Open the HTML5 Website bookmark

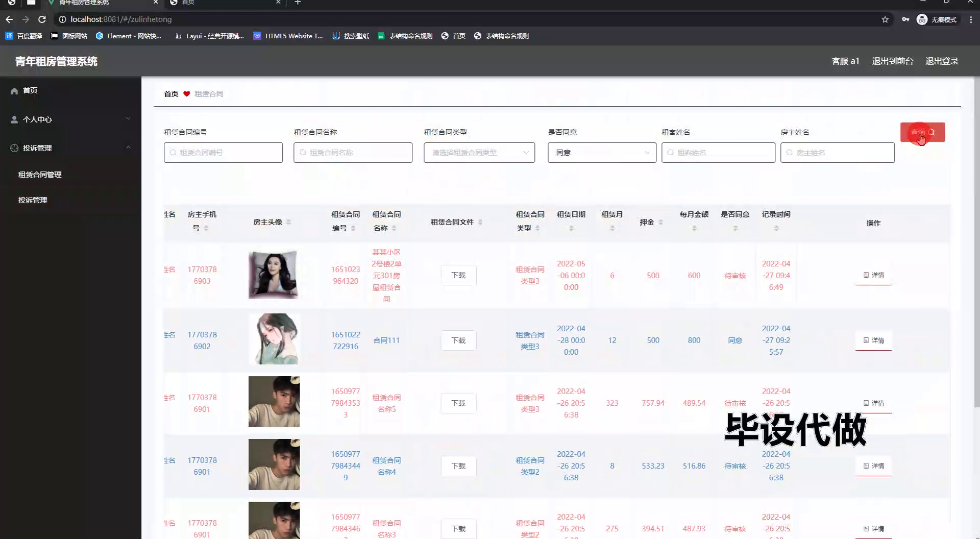[288, 36]
